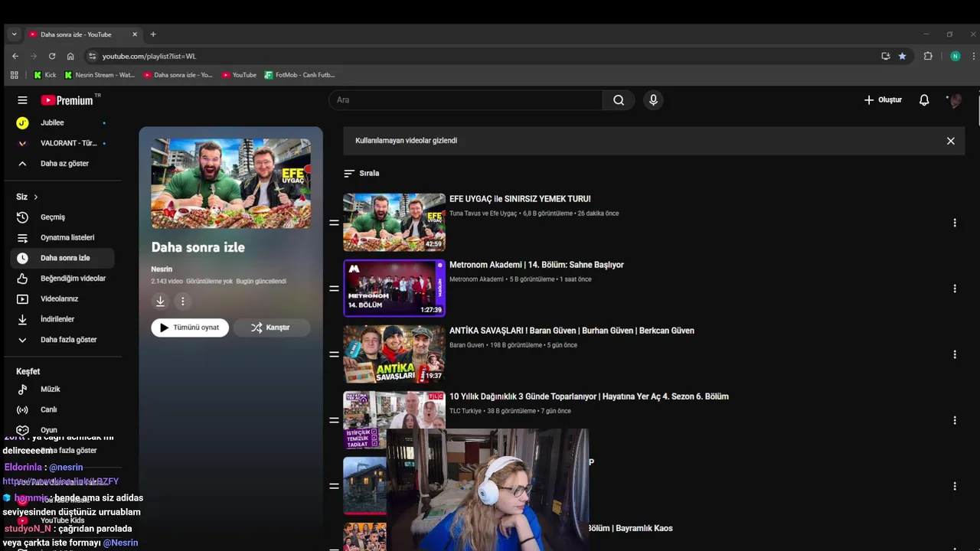Open options for 10 Yıllık Dağınıklık video
The image size is (980, 551).
click(955, 420)
